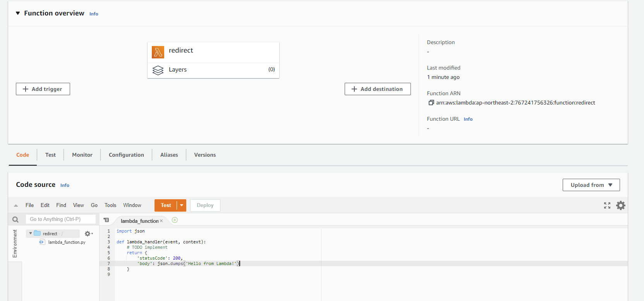Toggle the Environment side panel

tap(15, 244)
